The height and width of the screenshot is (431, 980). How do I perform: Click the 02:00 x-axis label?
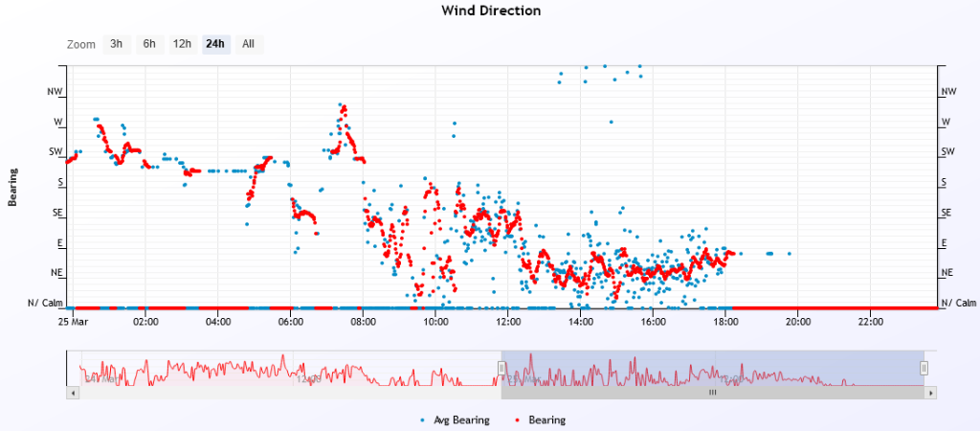click(145, 322)
